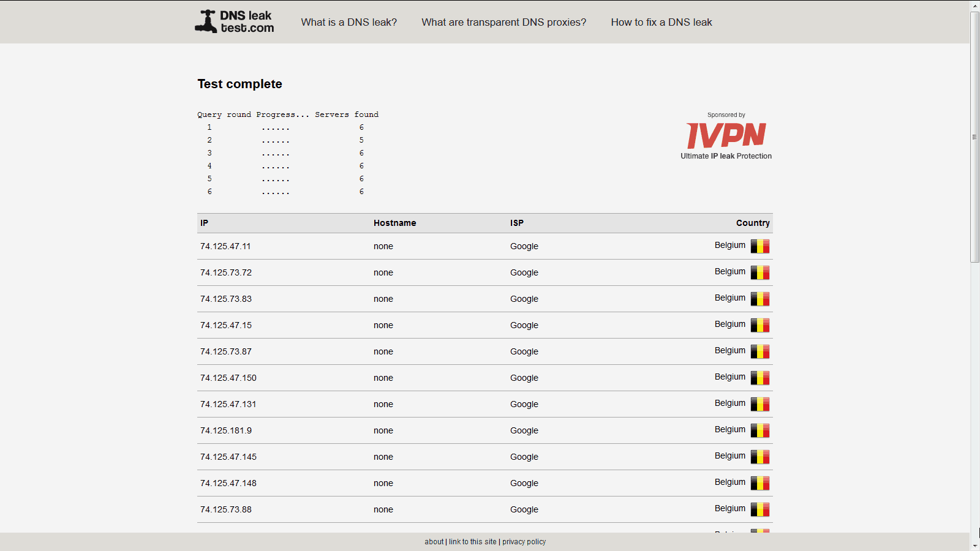Select IP address 74.125.47.15
This screenshot has width=980, height=551.
[x=226, y=325]
